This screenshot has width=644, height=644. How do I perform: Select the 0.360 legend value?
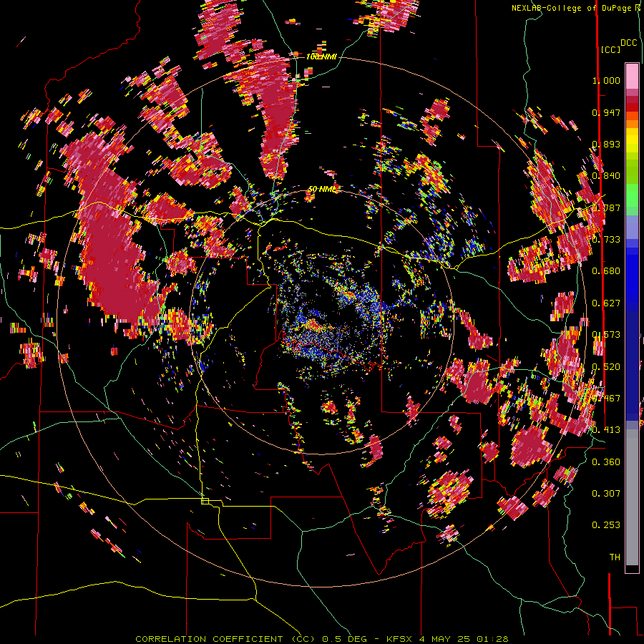[x=606, y=462]
